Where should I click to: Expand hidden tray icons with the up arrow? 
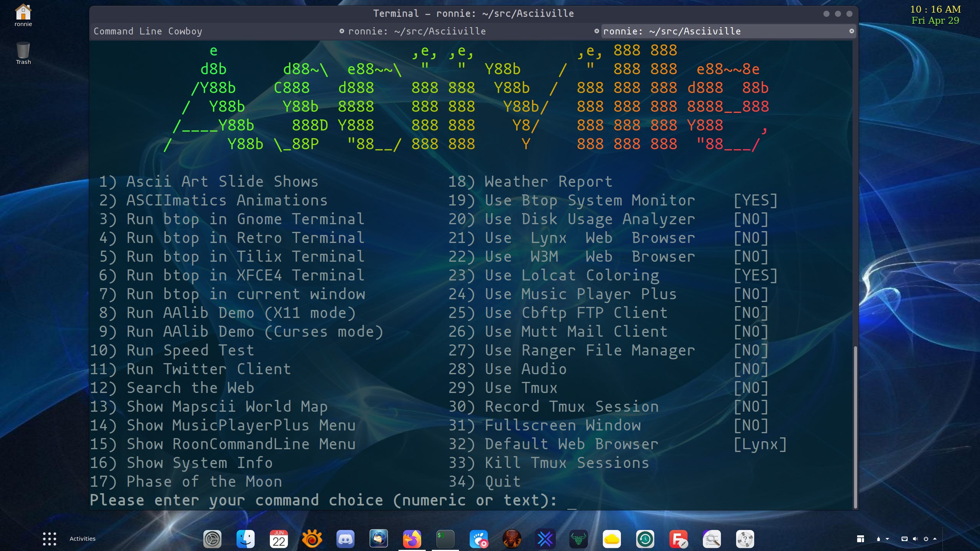point(935,539)
